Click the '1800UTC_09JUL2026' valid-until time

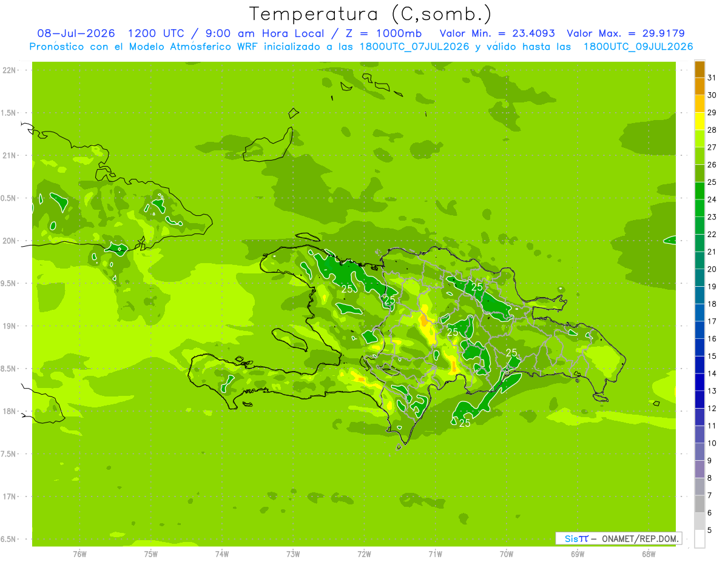point(638,47)
